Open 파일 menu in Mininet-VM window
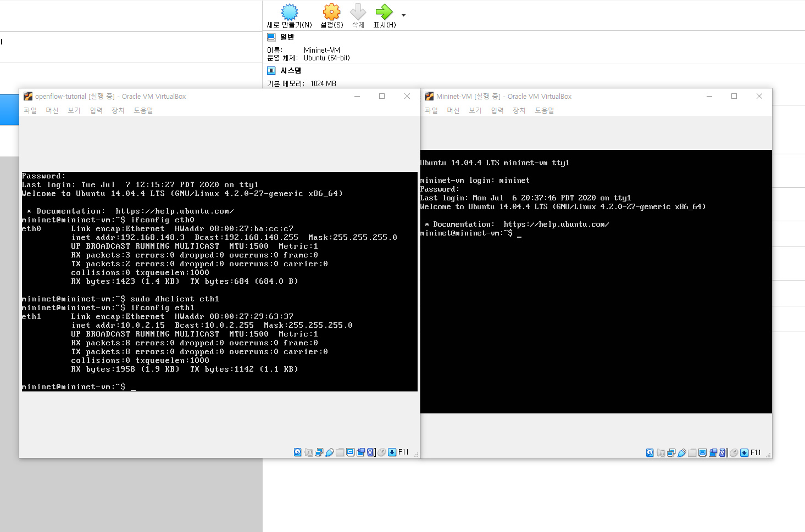The height and width of the screenshot is (532, 805). pos(431,110)
